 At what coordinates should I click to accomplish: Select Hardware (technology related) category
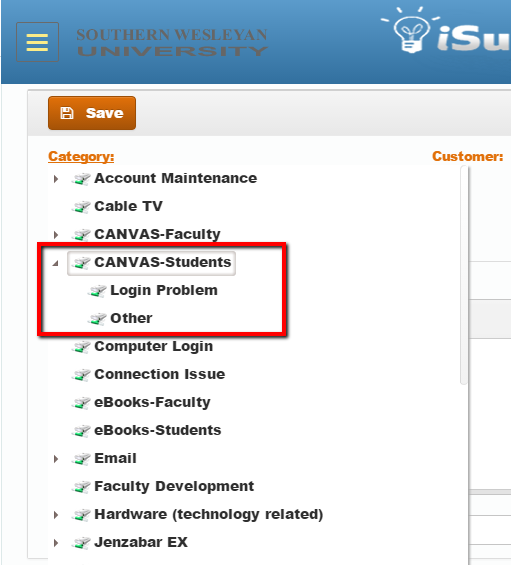(208, 515)
